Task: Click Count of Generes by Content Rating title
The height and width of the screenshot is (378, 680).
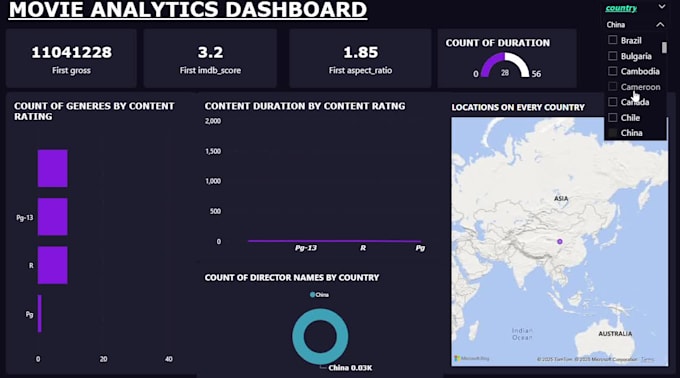Action: point(94,111)
